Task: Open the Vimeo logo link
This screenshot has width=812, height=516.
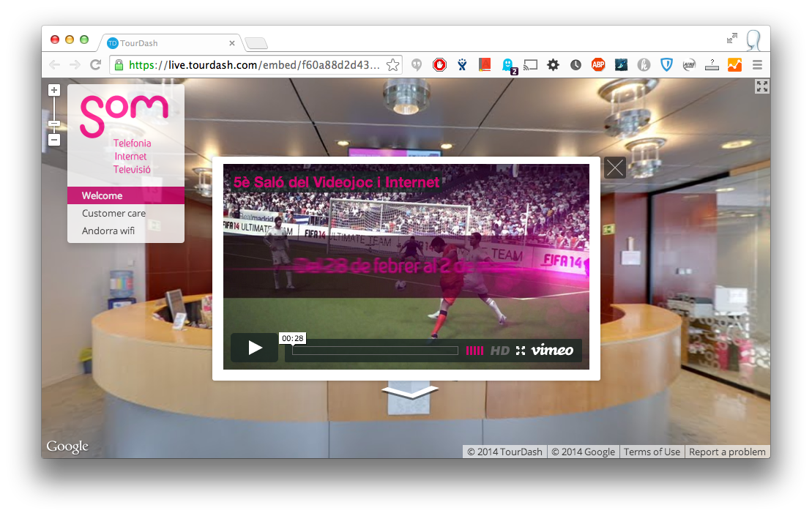Action: (x=552, y=351)
